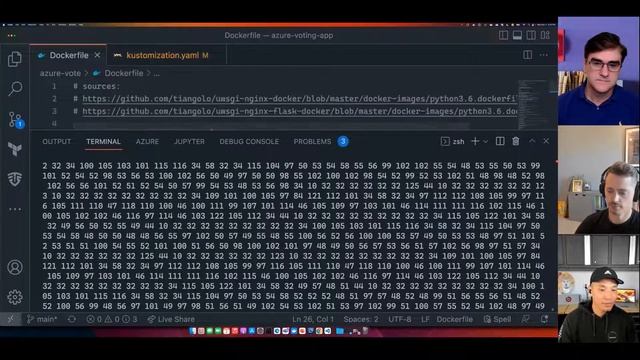Screen dimensions: 640x360
Task: Open the uwsgi-nginx-docker GitHub link
Action: [x=300, y=99]
